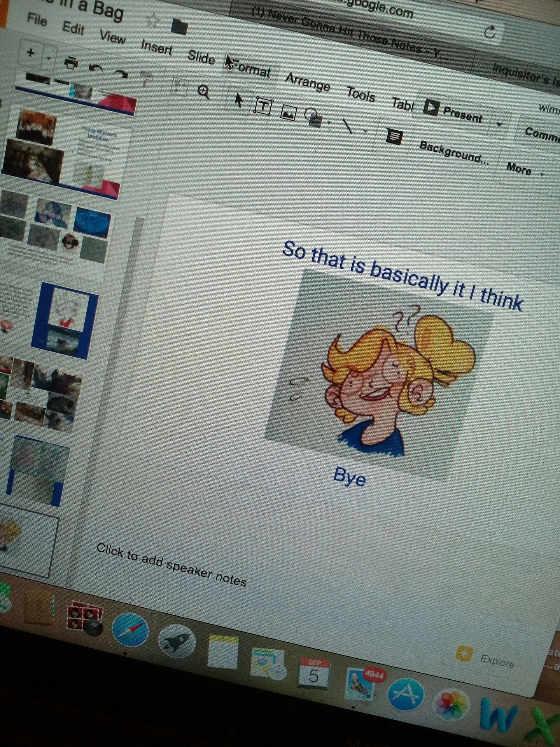Click the Zoom magnifier tool
This screenshot has width=560, height=747.
click(204, 92)
